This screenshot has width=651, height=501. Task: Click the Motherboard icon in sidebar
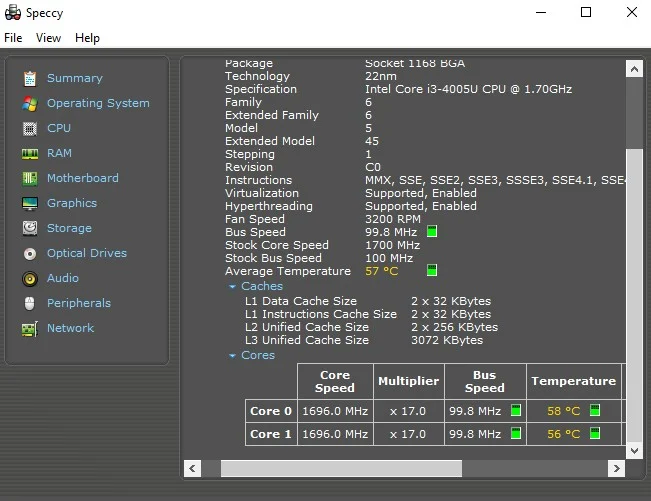click(30, 178)
